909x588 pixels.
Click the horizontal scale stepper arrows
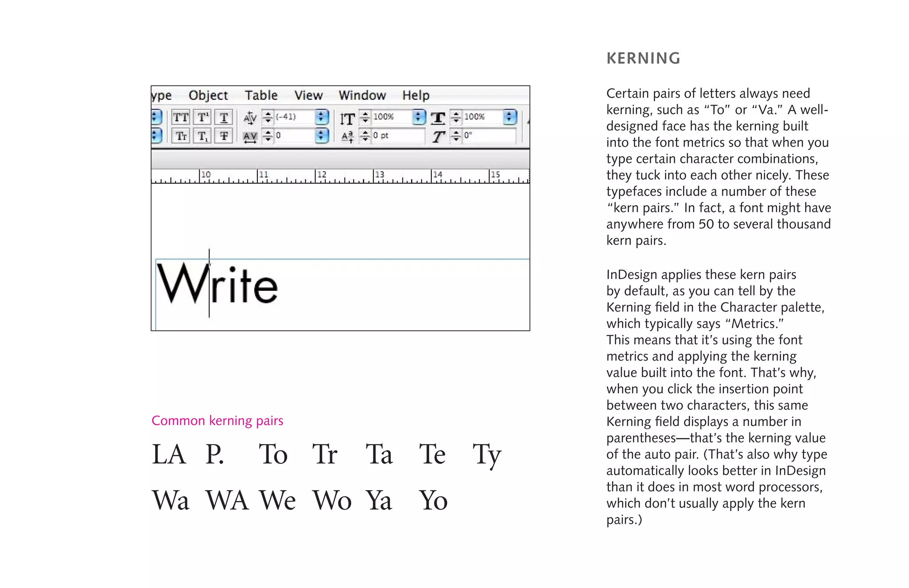click(x=456, y=117)
